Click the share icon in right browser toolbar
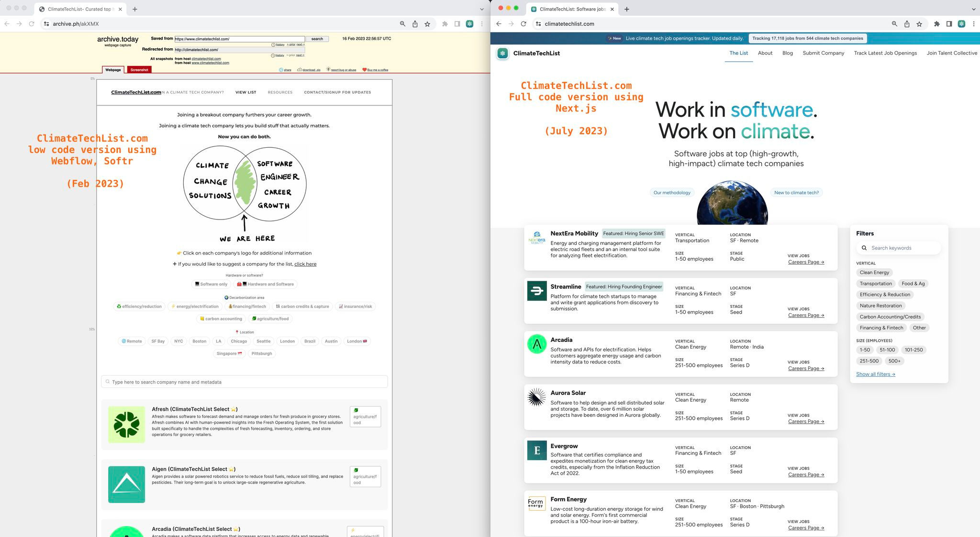This screenshot has height=537, width=980. pos(907,24)
